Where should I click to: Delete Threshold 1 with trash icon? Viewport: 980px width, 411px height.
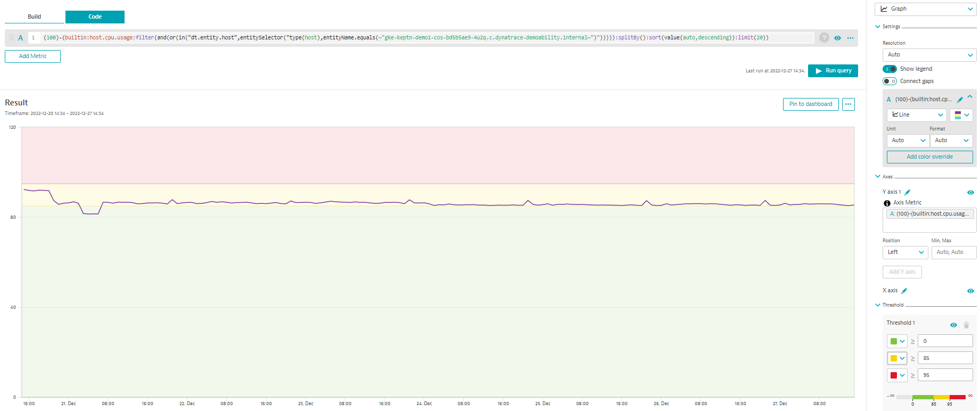[x=966, y=325]
